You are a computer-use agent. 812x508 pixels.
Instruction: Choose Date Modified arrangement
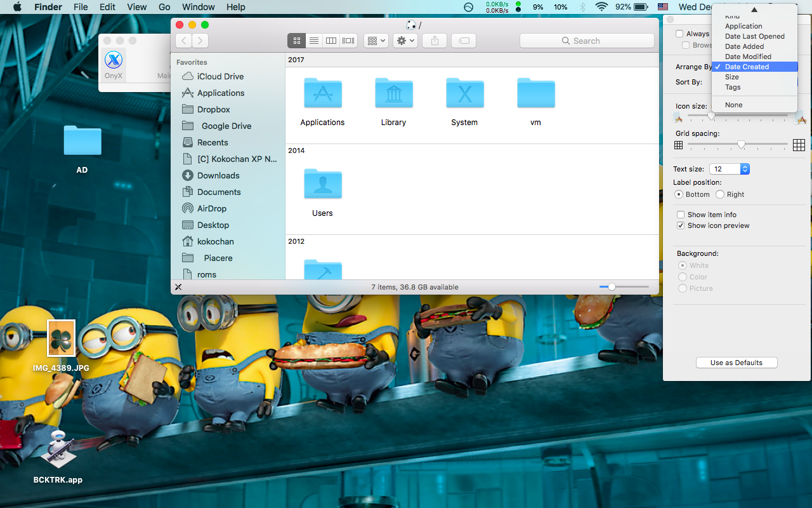(x=754, y=57)
